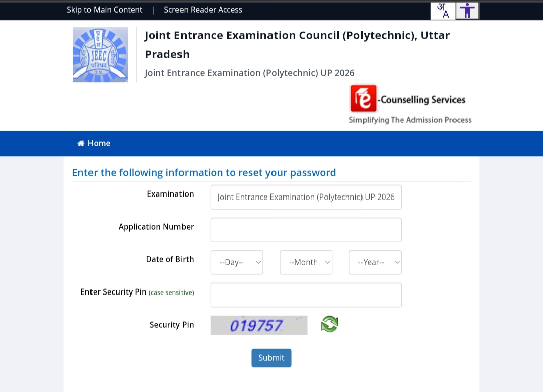Expand the Day dropdown
This screenshot has height=392, width=543.
point(237,262)
